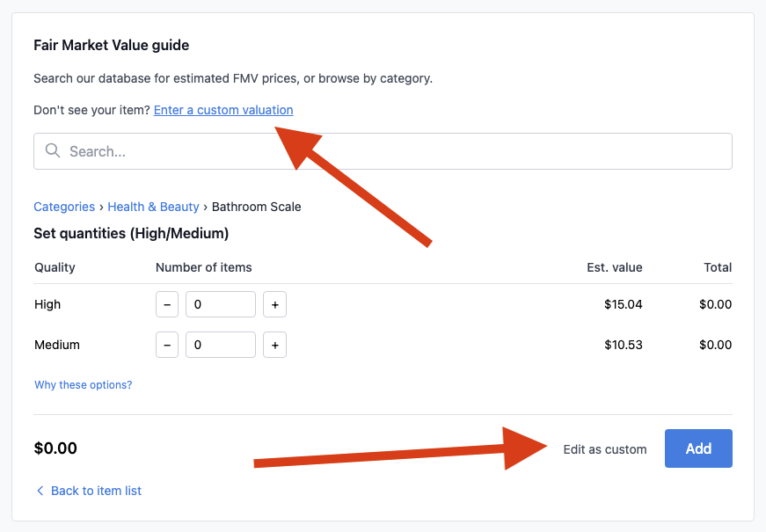Image resolution: width=766 pixels, height=532 pixels.
Task: Click inside the Search field
Action: (383, 150)
